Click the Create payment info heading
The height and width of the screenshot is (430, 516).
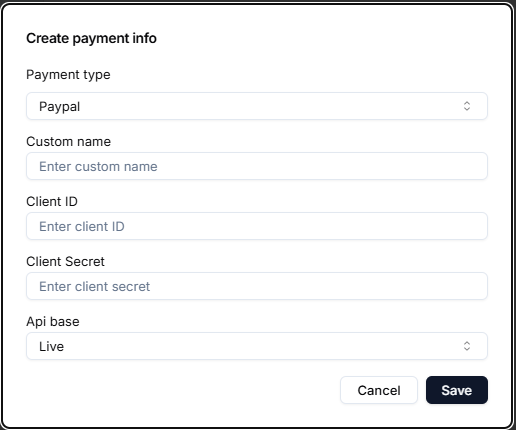click(91, 39)
